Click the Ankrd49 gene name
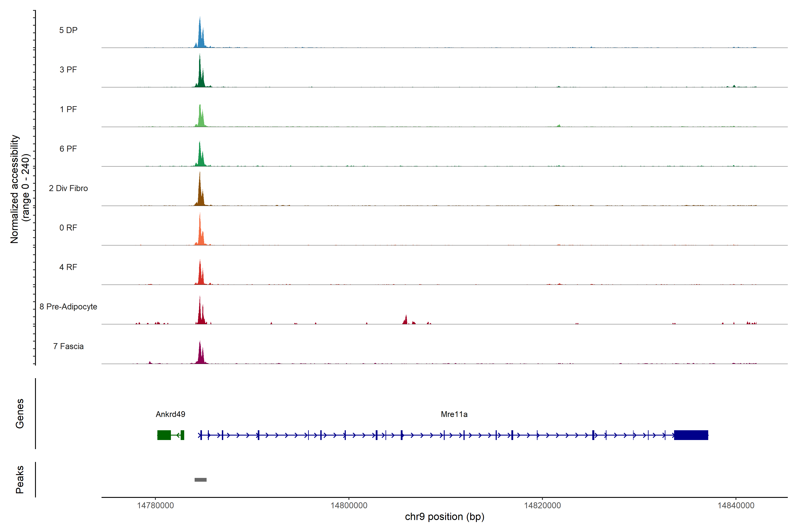This screenshot has height=532, width=798. coord(170,414)
